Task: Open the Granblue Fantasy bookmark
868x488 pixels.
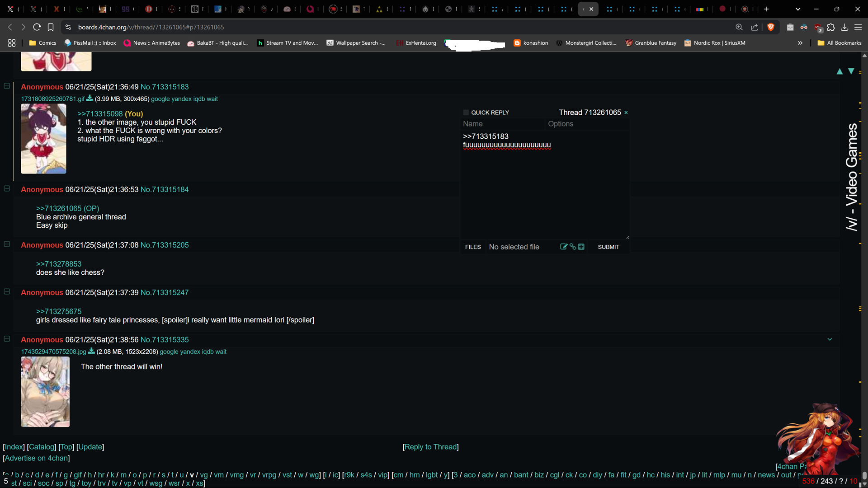Action: pyautogui.click(x=651, y=43)
